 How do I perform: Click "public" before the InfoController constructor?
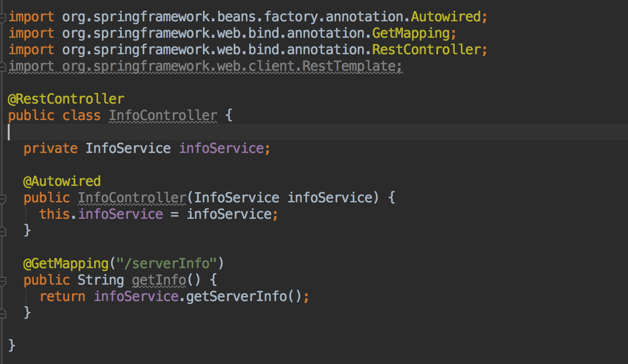point(47,198)
